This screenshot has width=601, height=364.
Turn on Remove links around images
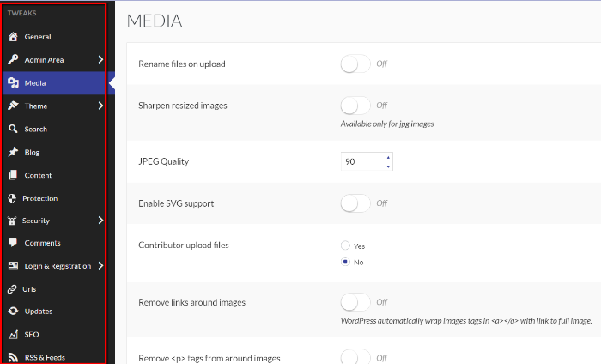pos(355,302)
